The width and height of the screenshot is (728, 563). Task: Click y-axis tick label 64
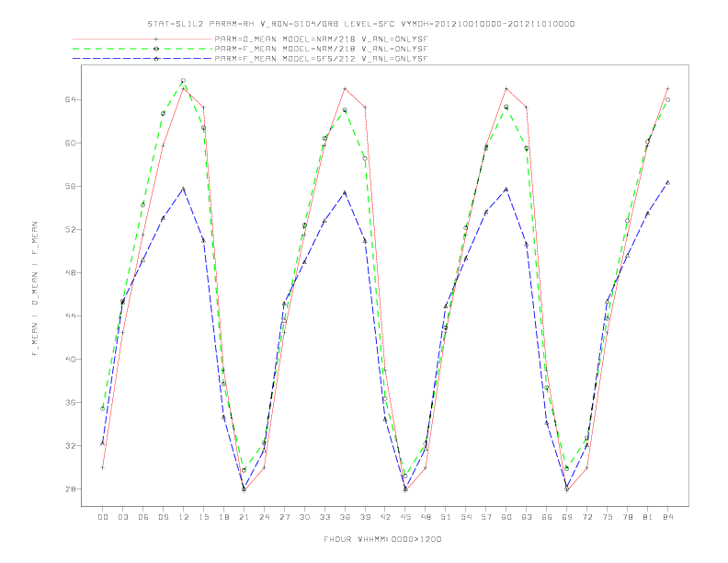tap(70, 99)
